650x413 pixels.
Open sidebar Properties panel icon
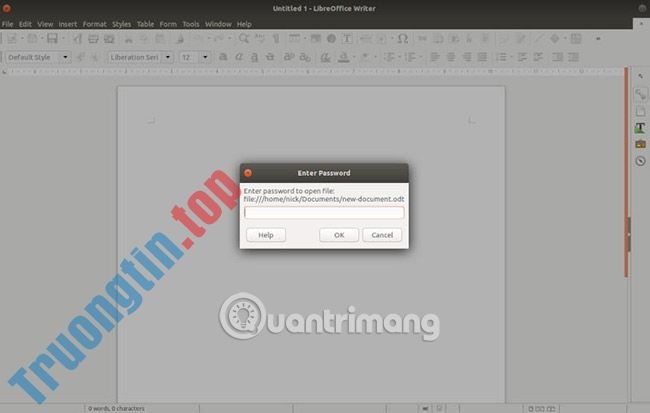(640, 95)
